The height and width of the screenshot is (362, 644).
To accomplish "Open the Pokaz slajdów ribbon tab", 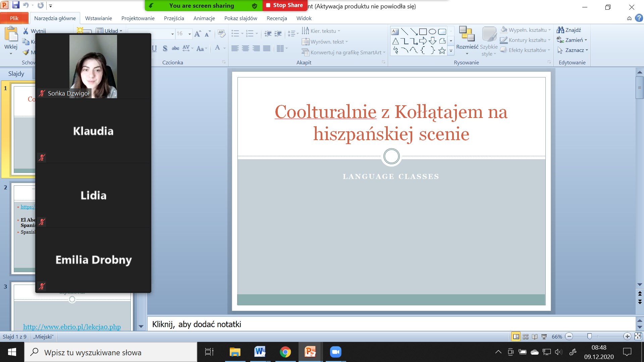I will click(240, 18).
